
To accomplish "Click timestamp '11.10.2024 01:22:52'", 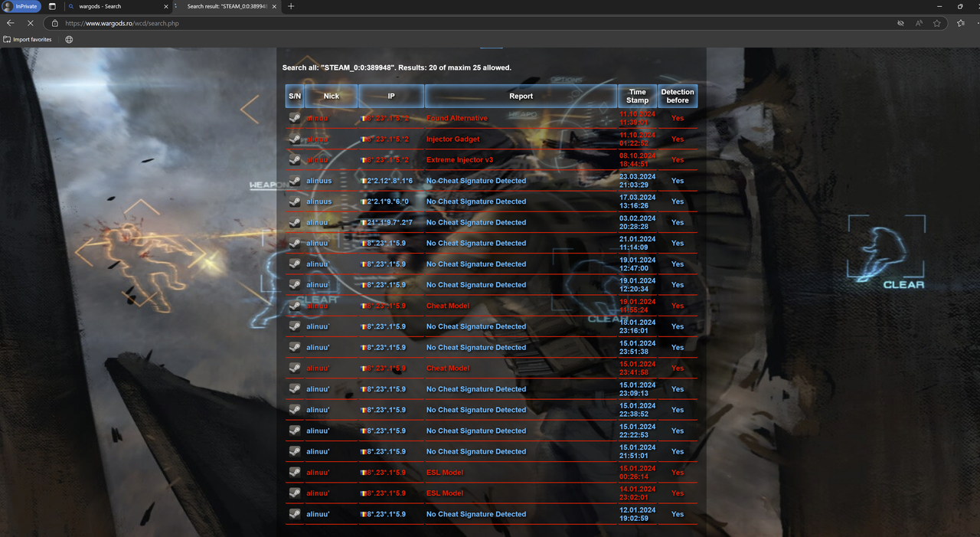I will (x=637, y=139).
